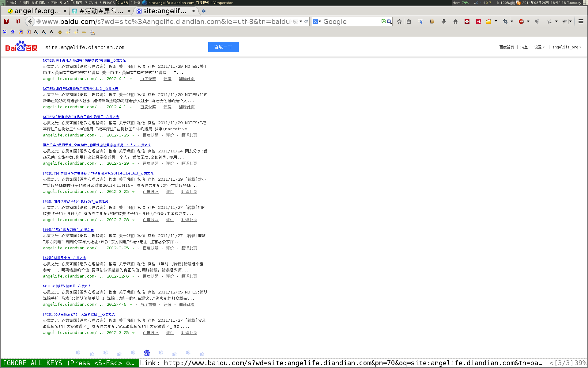
Task: Expand the 设置 dropdown in Baidu header
Action: pyautogui.click(x=539, y=47)
